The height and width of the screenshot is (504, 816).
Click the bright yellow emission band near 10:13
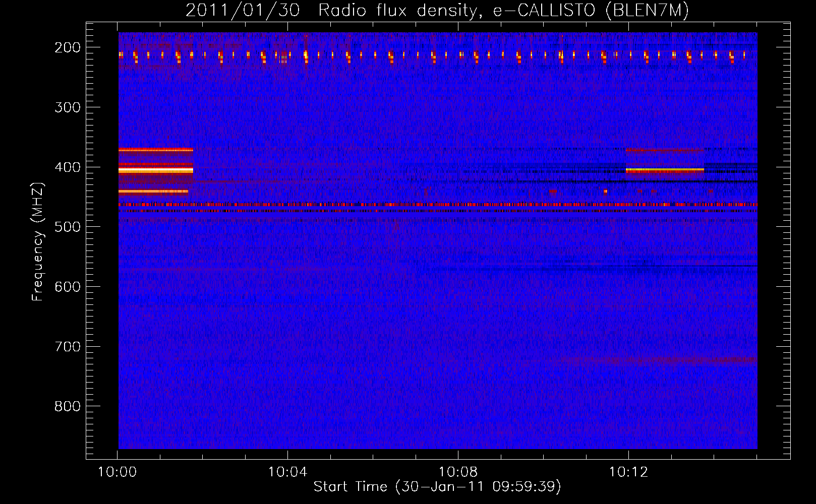point(665,170)
